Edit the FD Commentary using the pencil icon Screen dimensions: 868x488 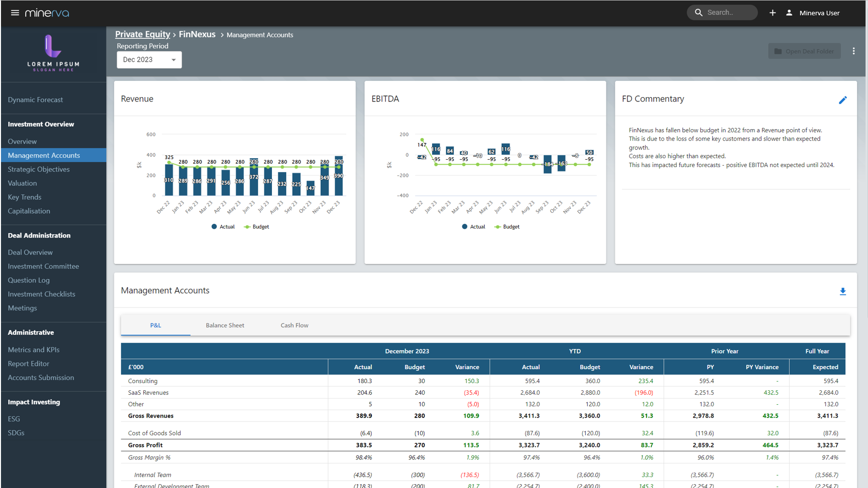pos(843,100)
